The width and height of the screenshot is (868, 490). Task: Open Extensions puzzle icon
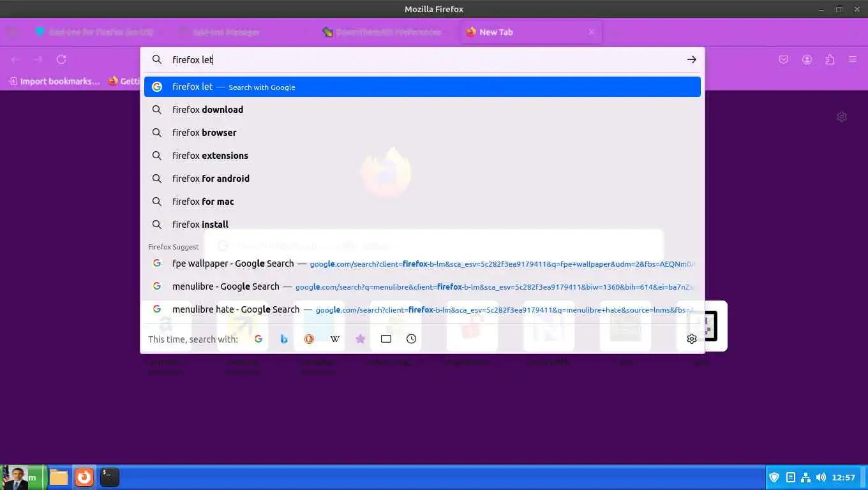coord(830,59)
